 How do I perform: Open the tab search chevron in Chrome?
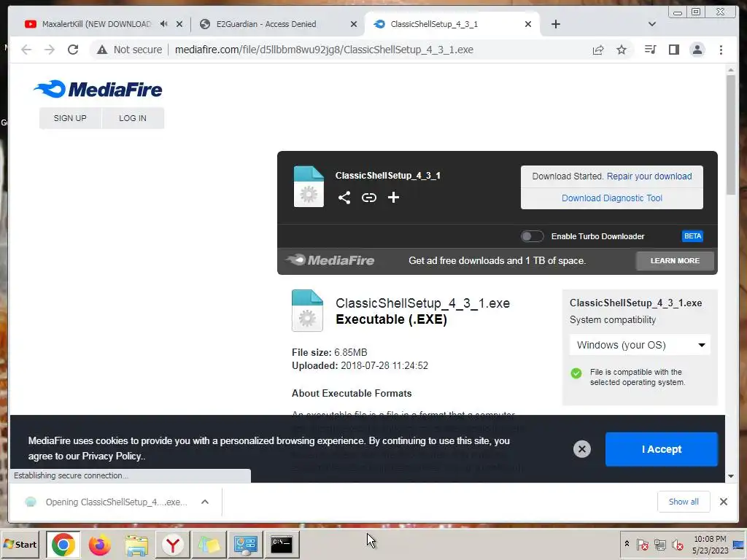(652, 24)
